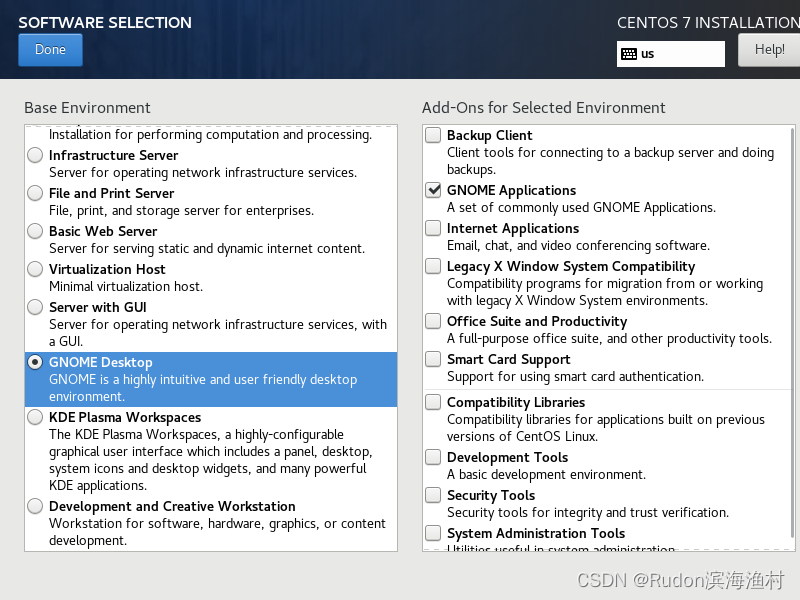Choose KDE Plasma Workspaces radio option
Image resolution: width=800 pixels, height=600 pixels.
[35, 417]
